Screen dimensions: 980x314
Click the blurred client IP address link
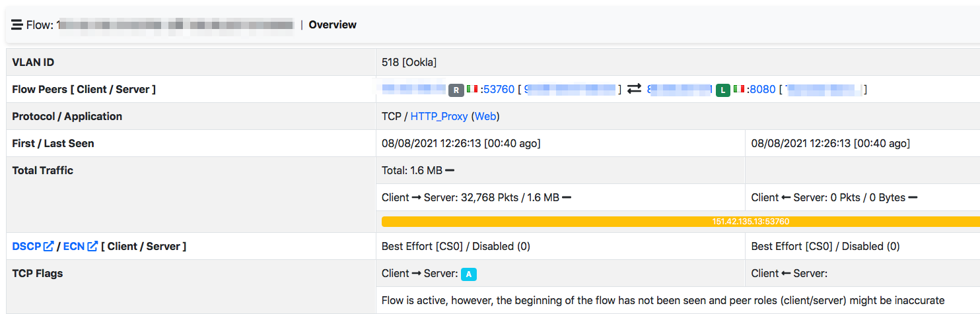414,89
